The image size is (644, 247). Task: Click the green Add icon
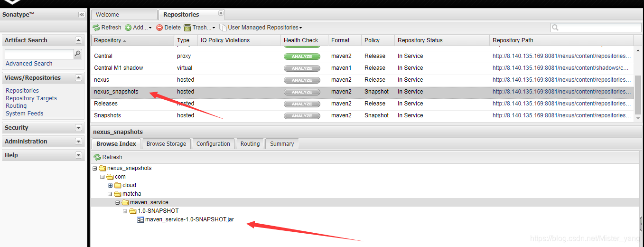(128, 28)
